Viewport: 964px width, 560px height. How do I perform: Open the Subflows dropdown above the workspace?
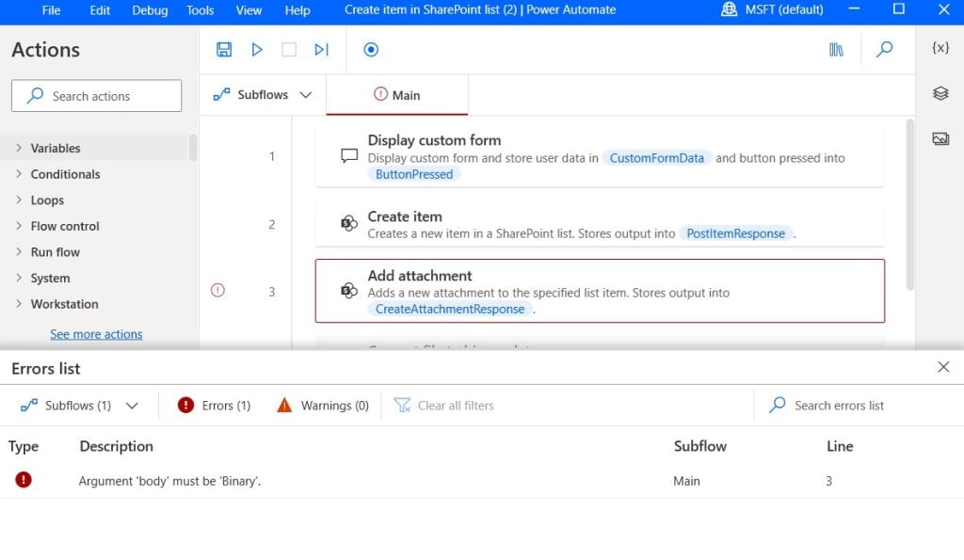(x=263, y=95)
